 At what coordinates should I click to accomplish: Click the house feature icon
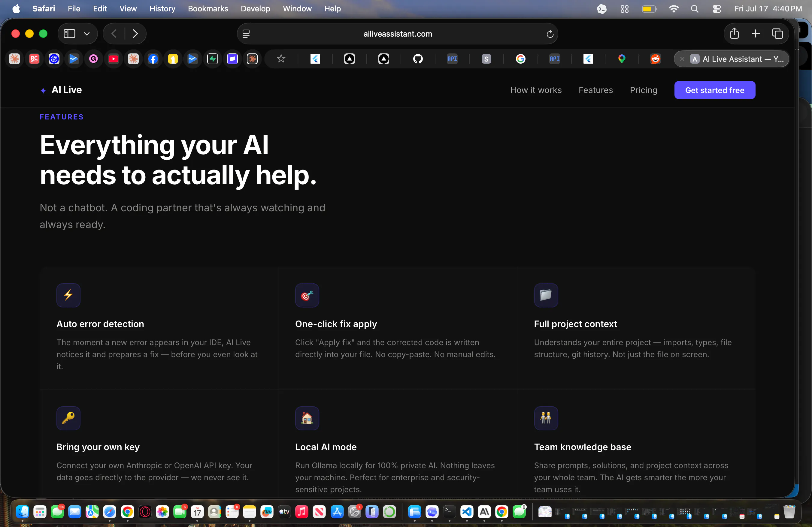click(x=307, y=418)
